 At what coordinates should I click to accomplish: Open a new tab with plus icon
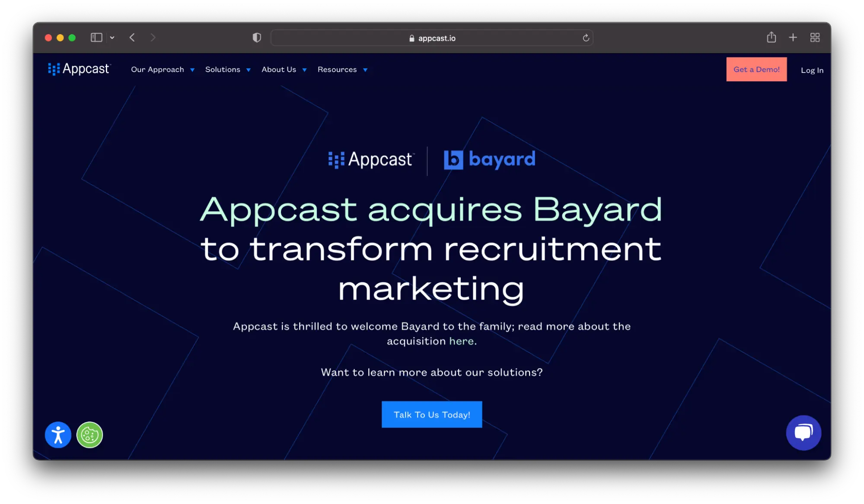point(793,38)
